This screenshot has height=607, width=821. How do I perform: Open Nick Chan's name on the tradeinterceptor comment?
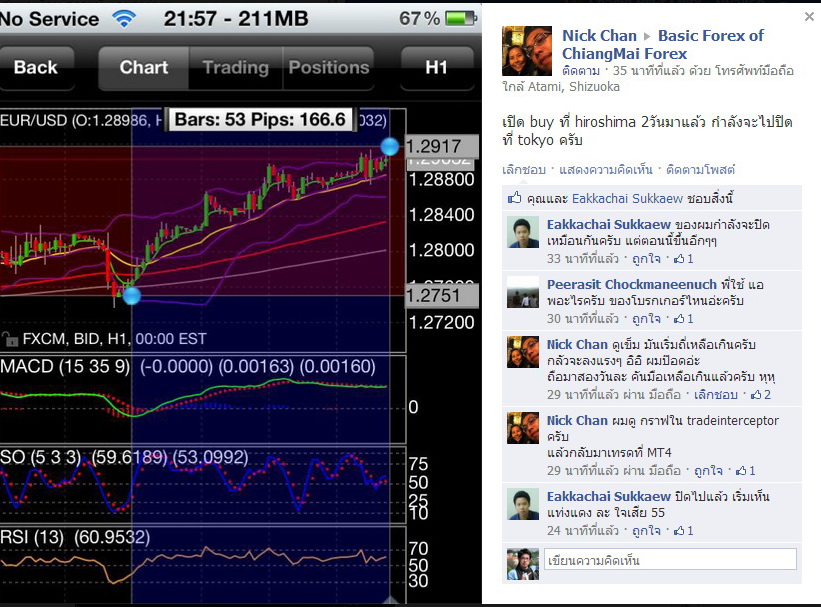(x=578, y=421)
